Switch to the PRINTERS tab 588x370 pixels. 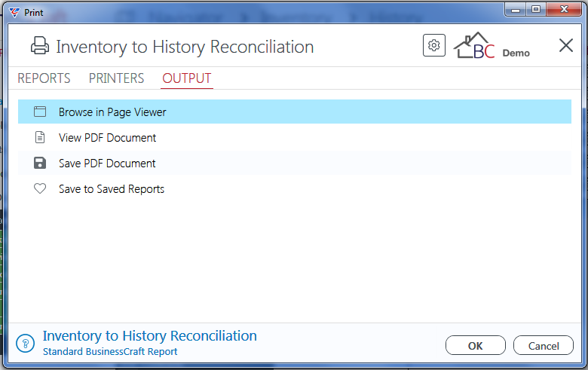pyautogui.click(x=116, y=78)
